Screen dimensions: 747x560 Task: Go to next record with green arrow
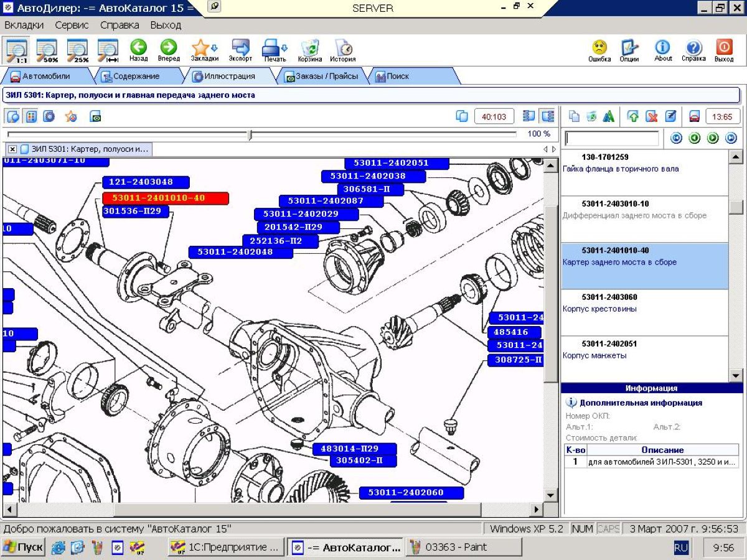click(x=713, y=138)
